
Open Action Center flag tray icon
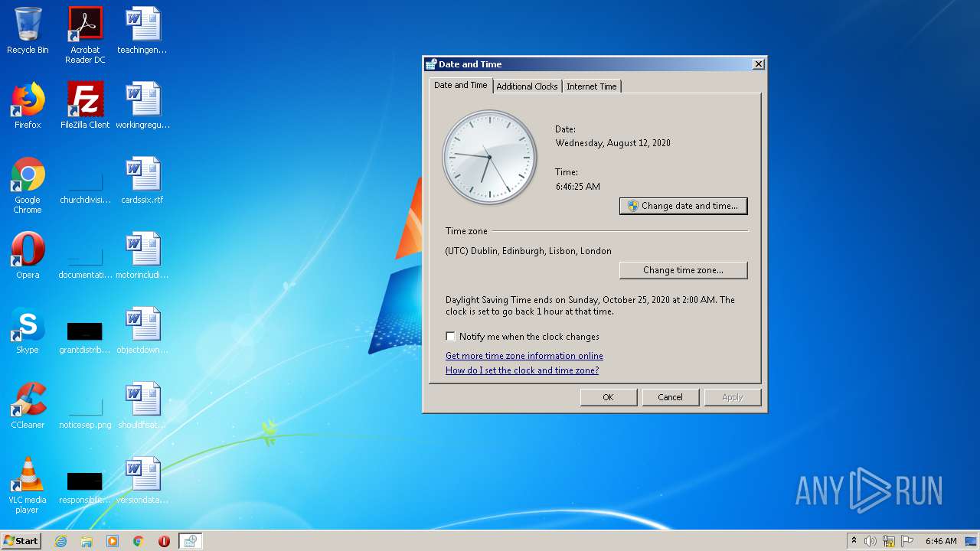(907, 541)
